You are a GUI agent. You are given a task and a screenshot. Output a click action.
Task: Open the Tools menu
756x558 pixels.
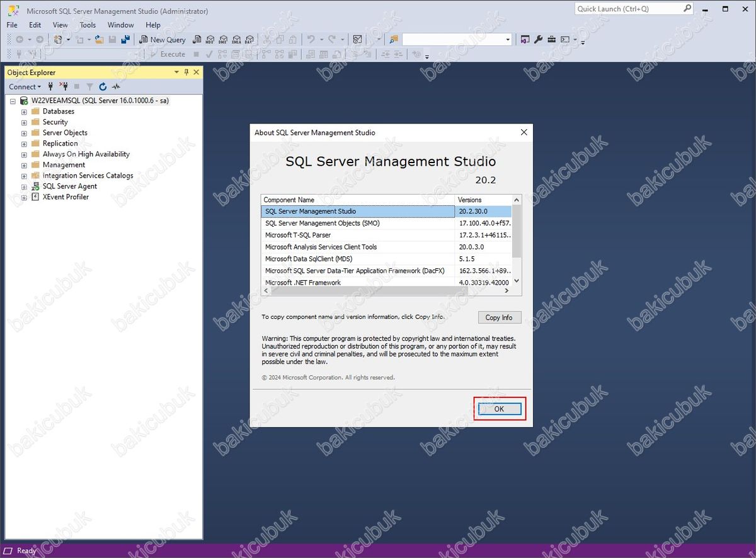[x=88, y=25]
